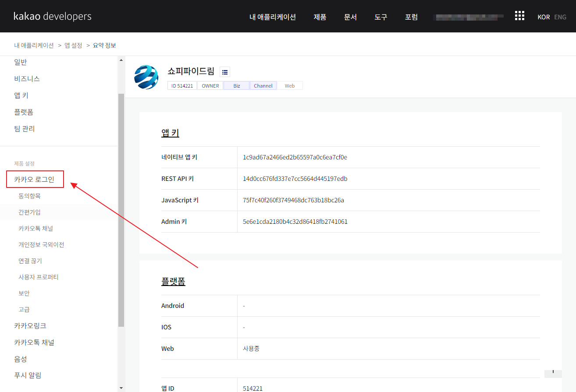576x392 pixels.
Task: Open the 도구 menu
Action: tap(381, 17)
